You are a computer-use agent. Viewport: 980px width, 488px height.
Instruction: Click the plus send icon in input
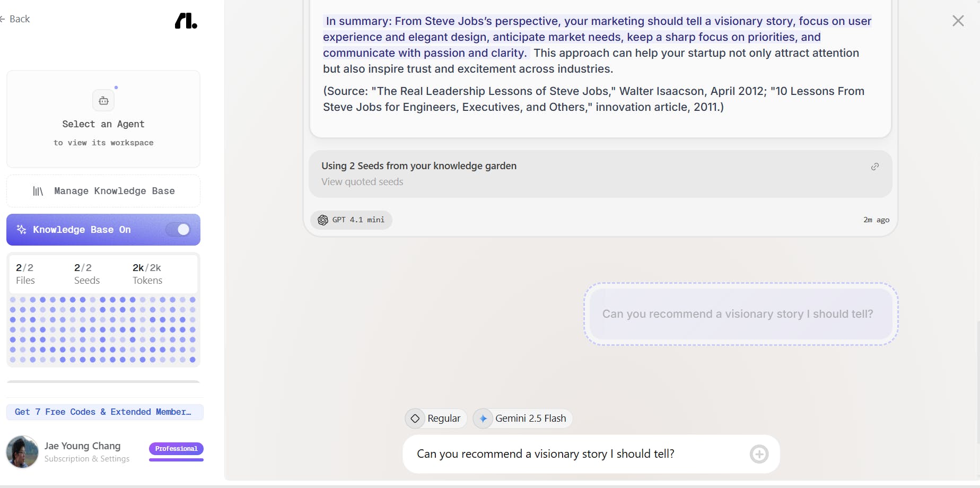[759, 454]
